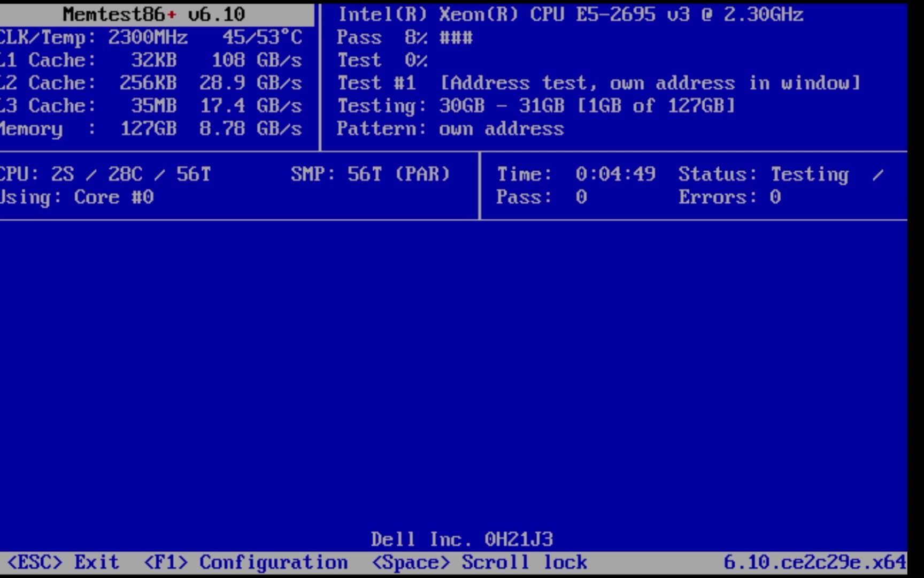Click the CPU: 2S / 28C / 56T info
Image resolution: width=924 pixels, height=578 pixels.
pos(105,174)
